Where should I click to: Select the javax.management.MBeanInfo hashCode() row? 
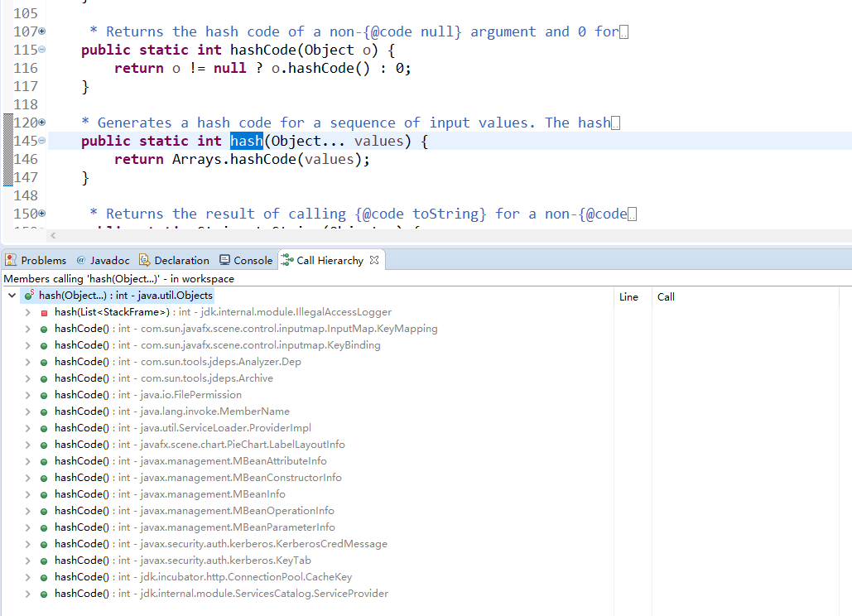[163, 494]
